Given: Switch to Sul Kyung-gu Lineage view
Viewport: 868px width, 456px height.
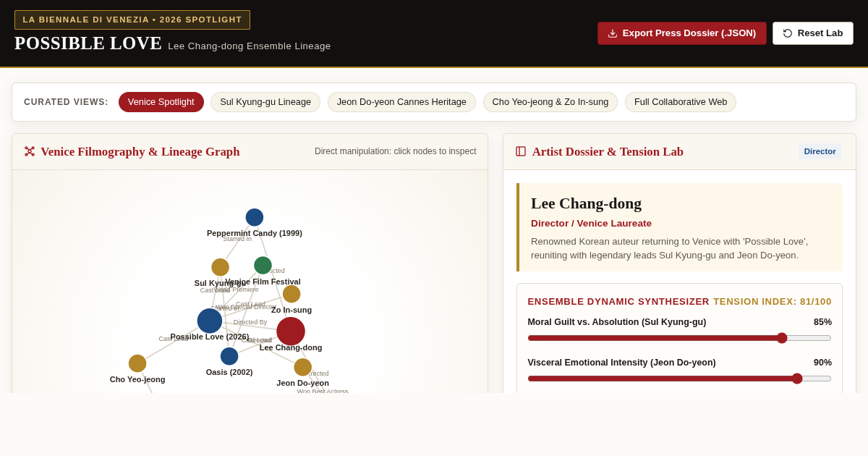Looking at the screenshot, I should click(x=265, y=102).
